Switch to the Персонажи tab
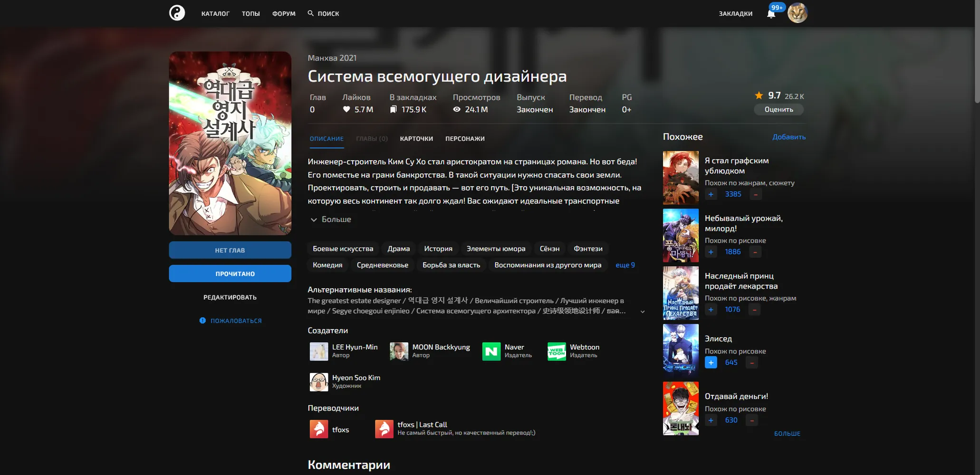 click(x=465, y=139)
